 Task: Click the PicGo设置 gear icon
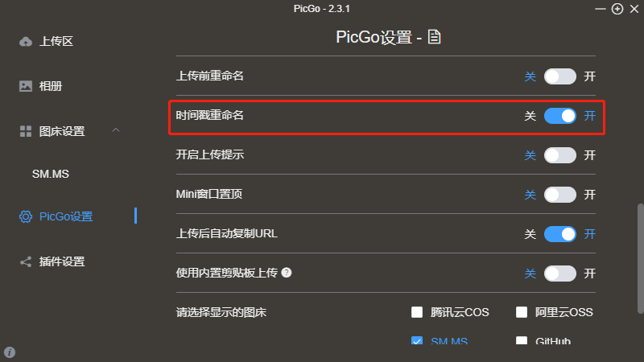[x=26, y=216]
